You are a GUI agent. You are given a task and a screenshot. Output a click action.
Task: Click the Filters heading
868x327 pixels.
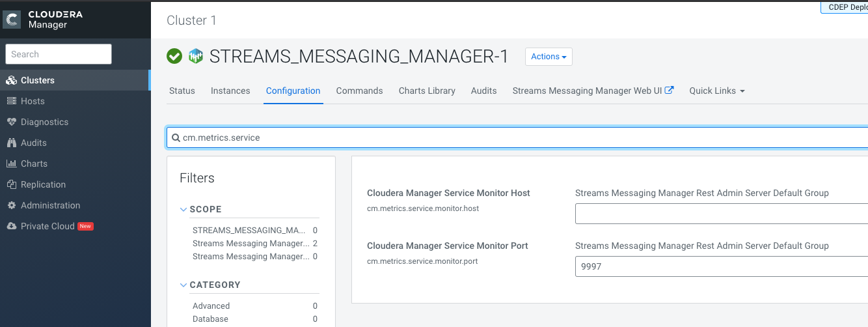(197, 178)
